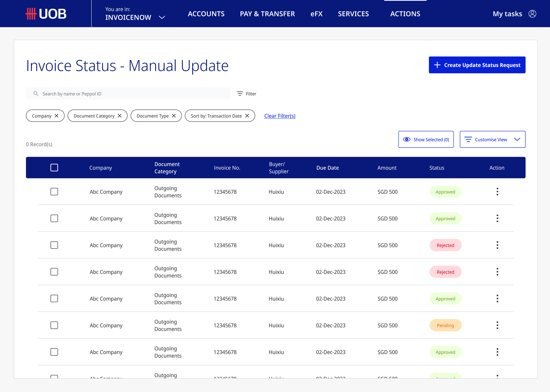Click the Filter text label
Viewport: 550px width, 392px height.
click(251, 94)
